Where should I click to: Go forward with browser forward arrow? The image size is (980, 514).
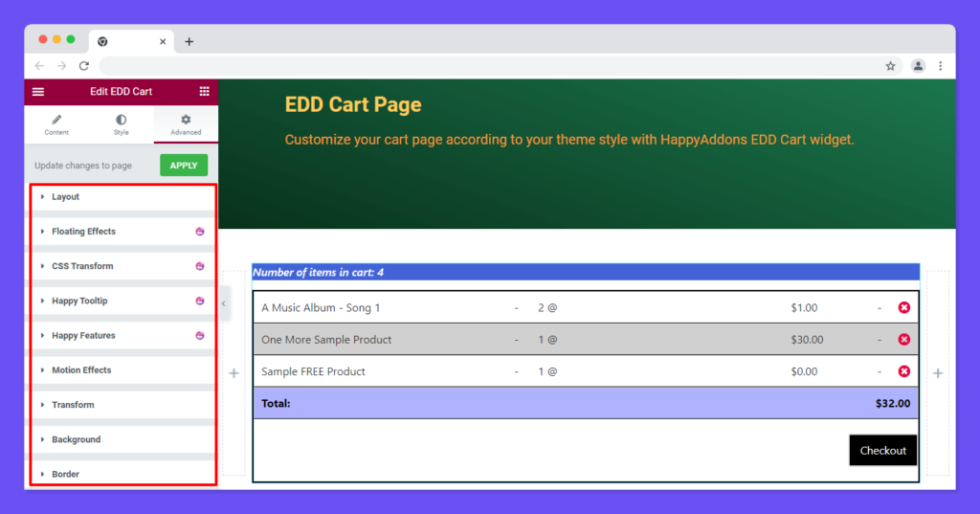(x=61, y=66)
